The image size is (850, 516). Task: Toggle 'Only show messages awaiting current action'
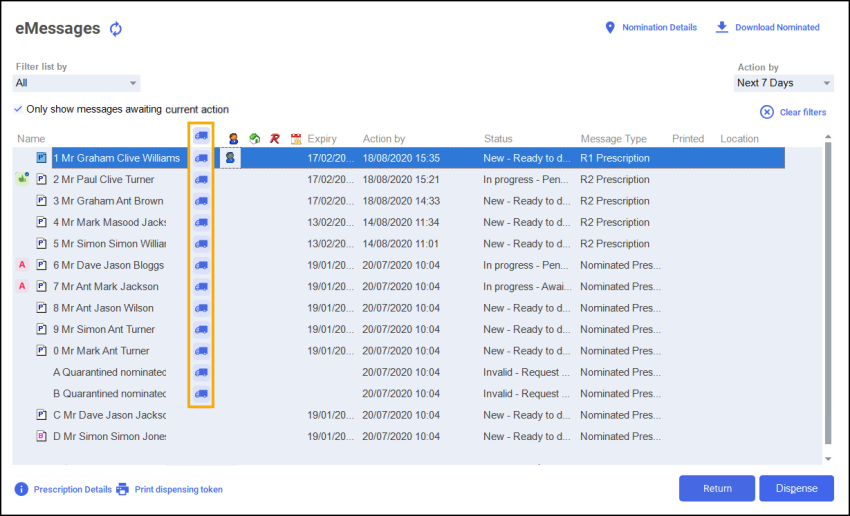click(x=19, y=109)
